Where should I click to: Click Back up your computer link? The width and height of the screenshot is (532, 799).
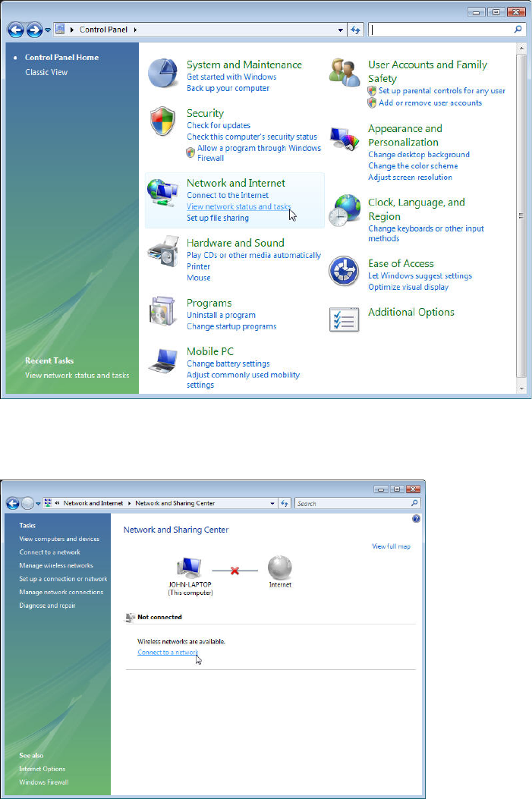click(x=228, y=88)
